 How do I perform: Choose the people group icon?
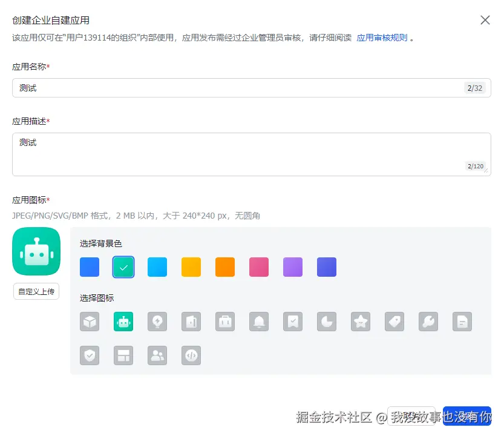pos(157,355)
